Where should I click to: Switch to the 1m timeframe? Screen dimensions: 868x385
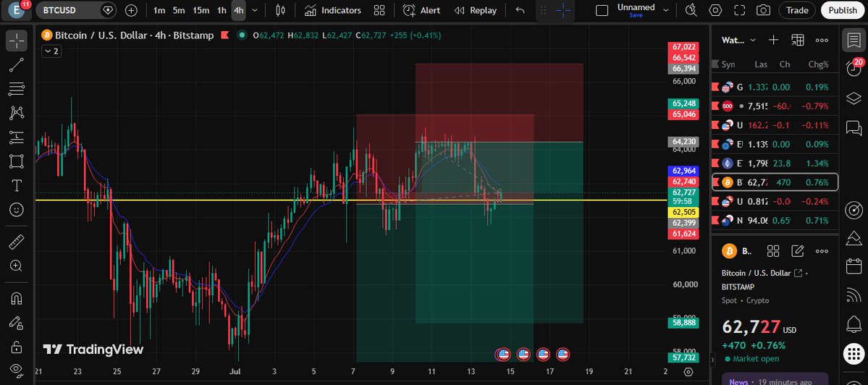[159, 10]
